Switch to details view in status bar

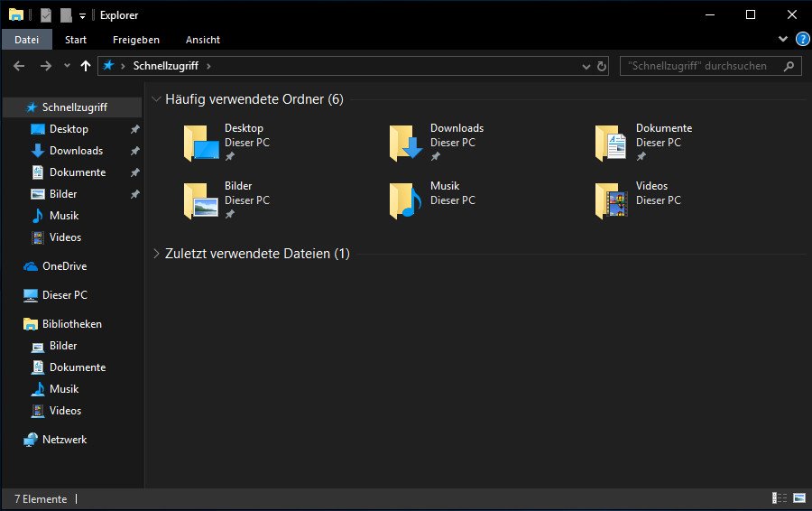click(x=780, y=498)
